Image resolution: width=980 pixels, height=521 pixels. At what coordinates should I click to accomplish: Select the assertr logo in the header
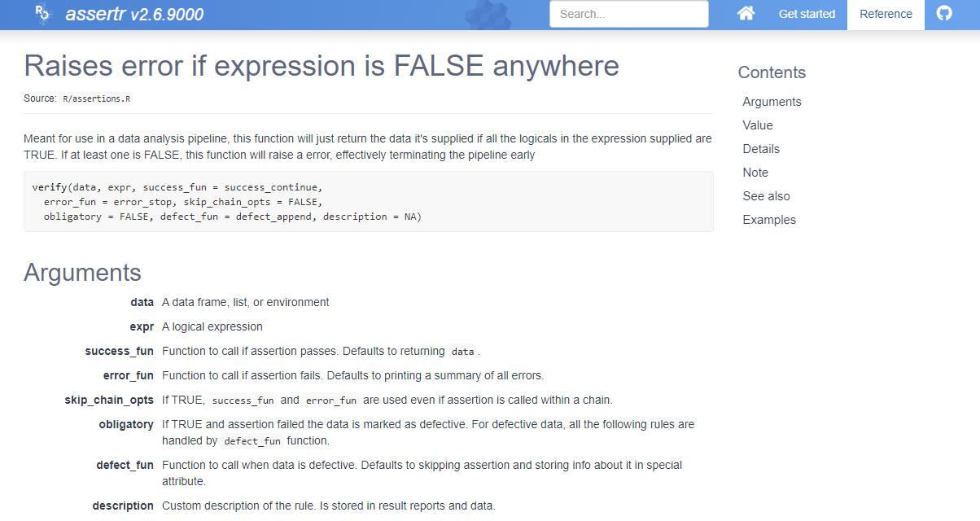coord(42,13)
